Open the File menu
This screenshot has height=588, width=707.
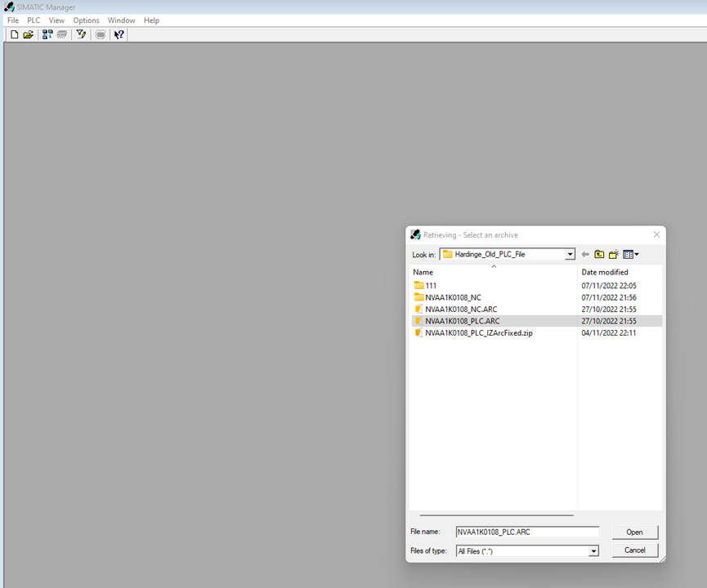tap(13, 20)
